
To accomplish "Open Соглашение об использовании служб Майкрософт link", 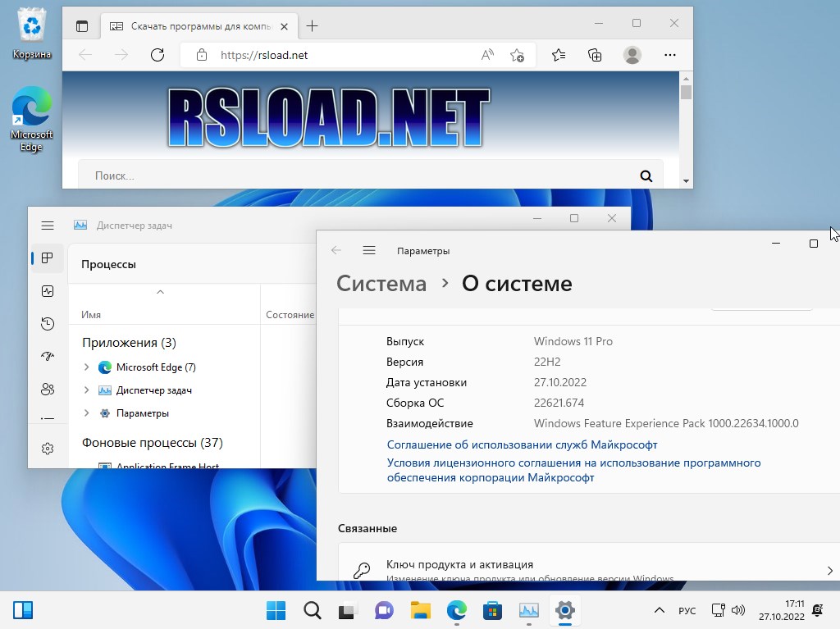I will coord(522,444).
